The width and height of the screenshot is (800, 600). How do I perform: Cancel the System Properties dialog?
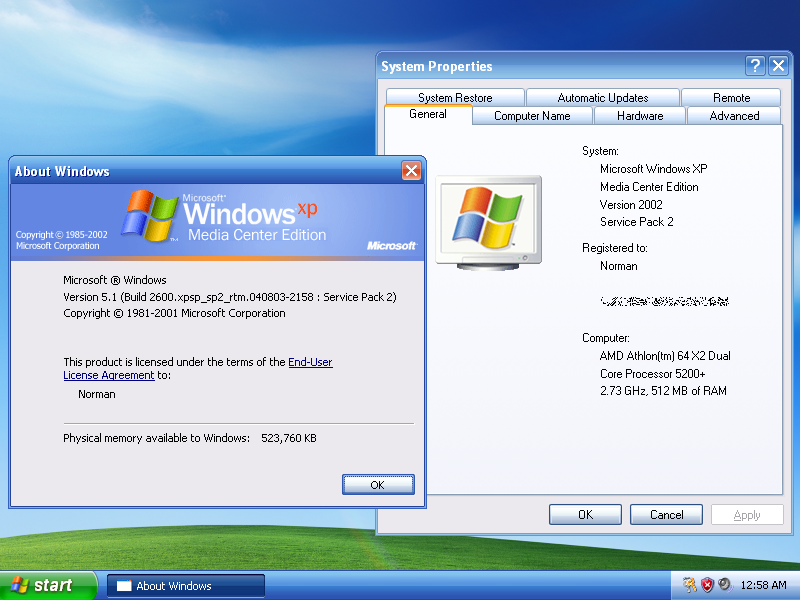click(x=666, y=514)
